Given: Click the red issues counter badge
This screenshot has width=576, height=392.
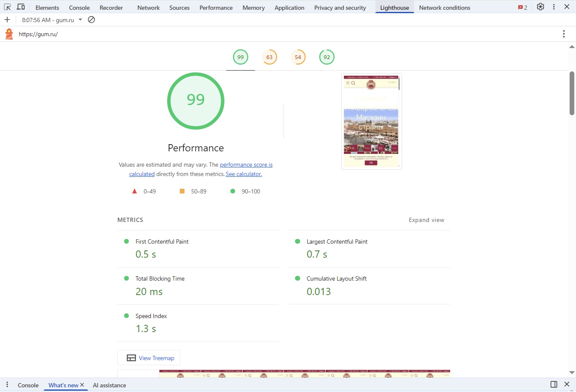Looking at the screenshot, I should pyautogui.click(x=522, y=8).
